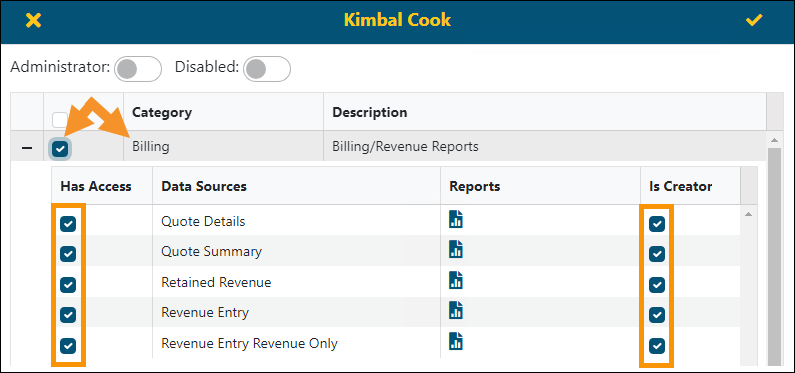Image resolution: width=795 pixels, height=373 pixels.
Task: Toggle the Administrator switch
Action: click(138, 69)
